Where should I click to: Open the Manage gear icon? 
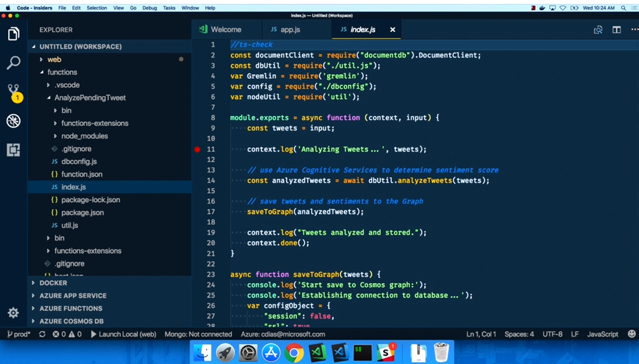[13, 312]
